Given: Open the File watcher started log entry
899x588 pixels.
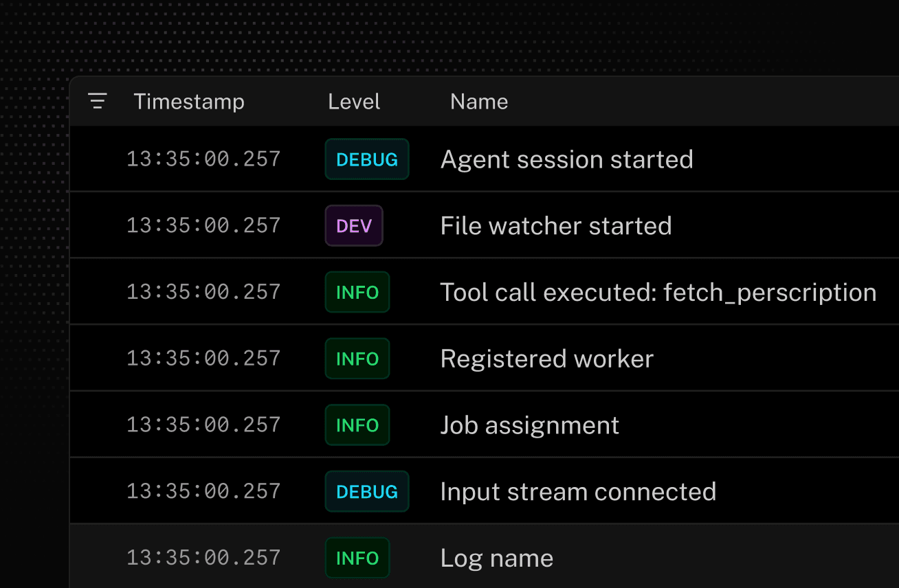Looking at the screenshot, I should [556, 225].
